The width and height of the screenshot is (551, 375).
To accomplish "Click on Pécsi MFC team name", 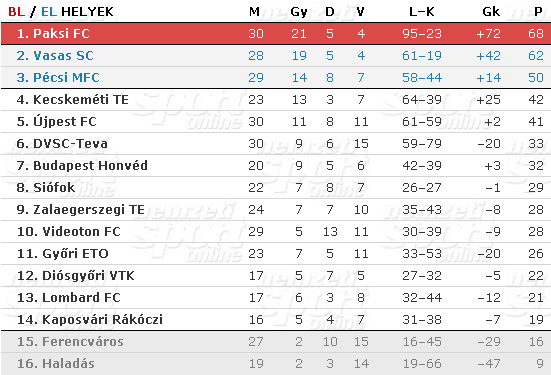I will tap(66, 78).
